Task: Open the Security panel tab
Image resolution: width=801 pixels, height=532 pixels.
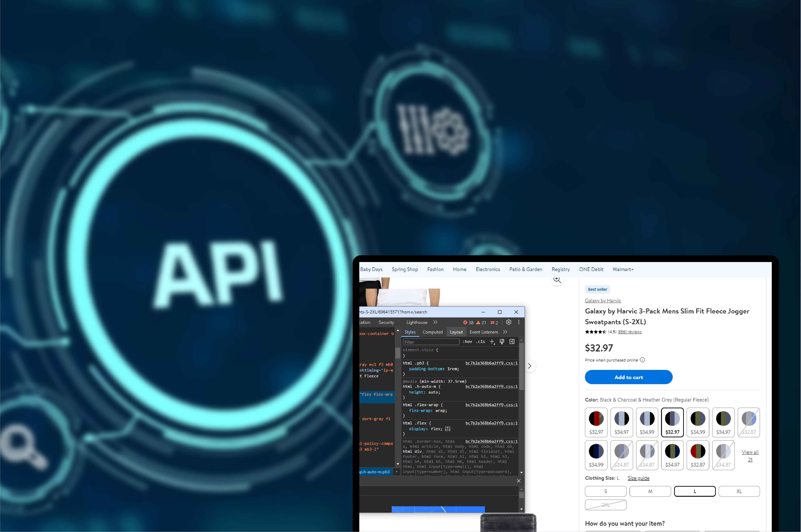Action: (386, 322)
